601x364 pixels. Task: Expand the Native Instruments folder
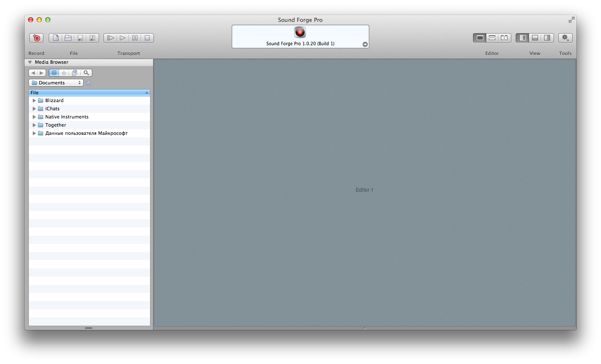34,117
